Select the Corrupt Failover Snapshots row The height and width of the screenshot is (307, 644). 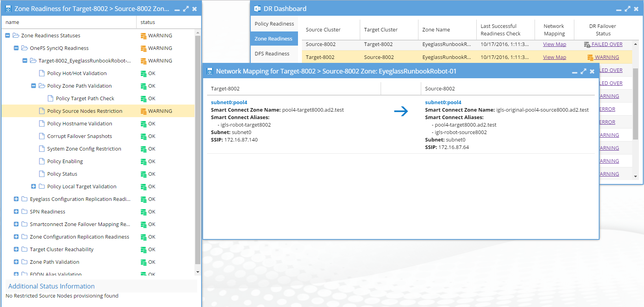pos(98,136)
